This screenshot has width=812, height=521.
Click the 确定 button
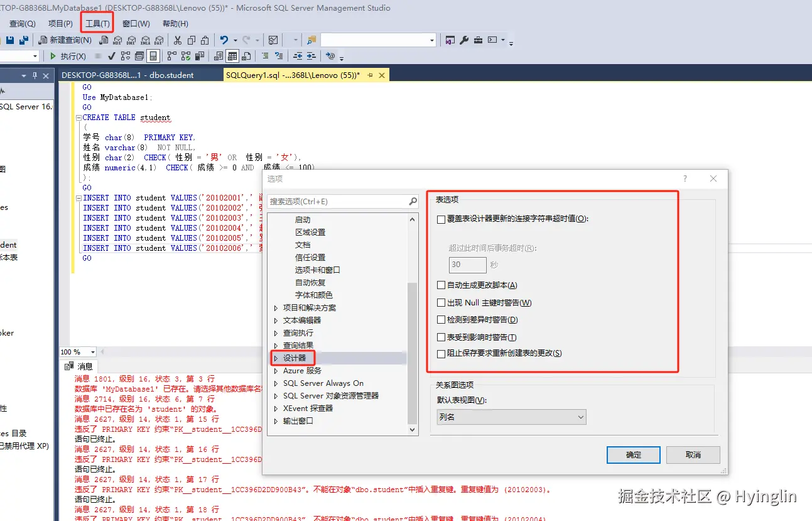[x=634, y=455]
